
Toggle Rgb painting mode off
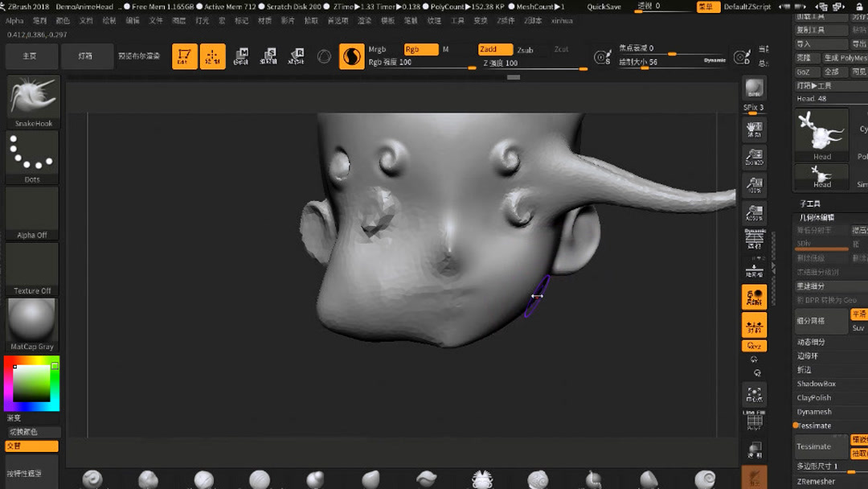coord(420,49)
